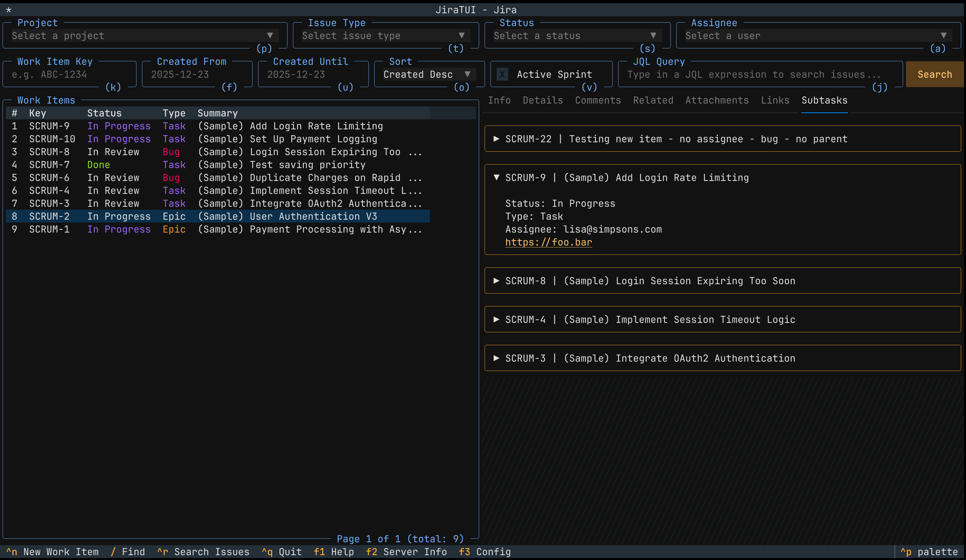Open the Issue Type dropdown
Viewport: 966px width, 560px height.
[x=386, y=36]
